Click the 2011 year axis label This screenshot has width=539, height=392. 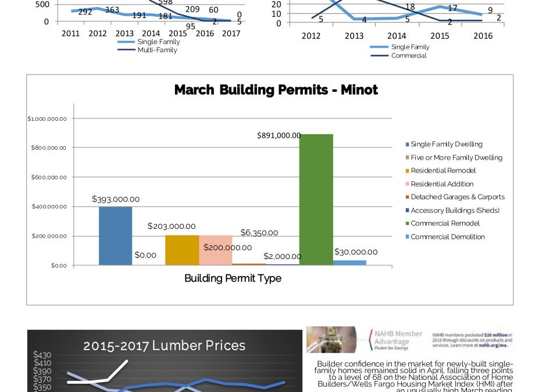tap(70, 34)
